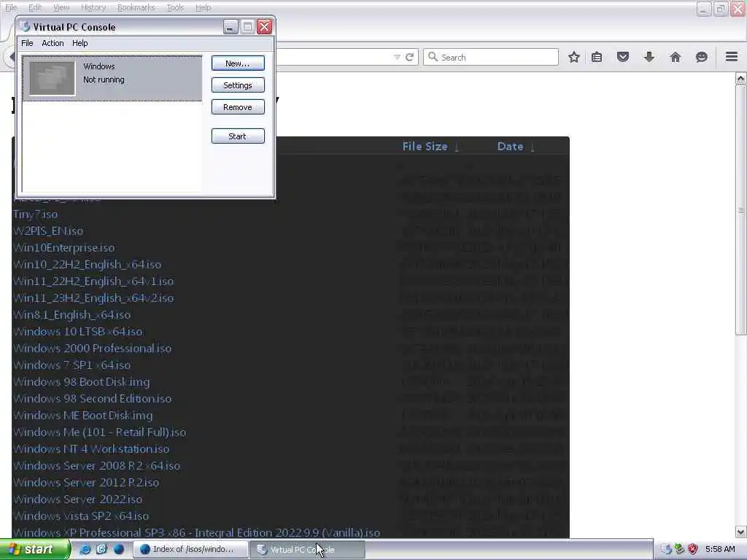Download Win10Enterprise.iso
Screen dimensions: 747x560
(64, 248)
